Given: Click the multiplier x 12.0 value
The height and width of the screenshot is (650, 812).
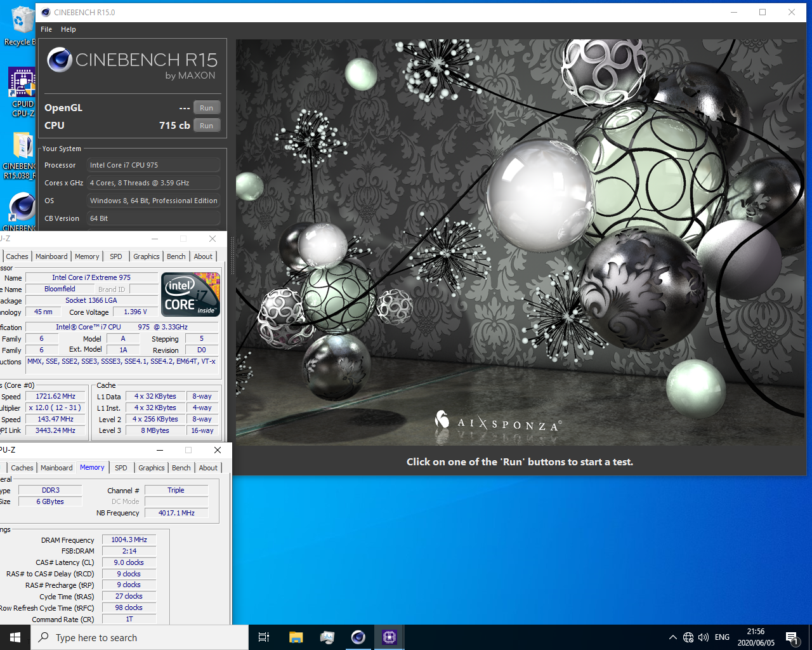Looking at the screenshot, I should coord(55,408).
